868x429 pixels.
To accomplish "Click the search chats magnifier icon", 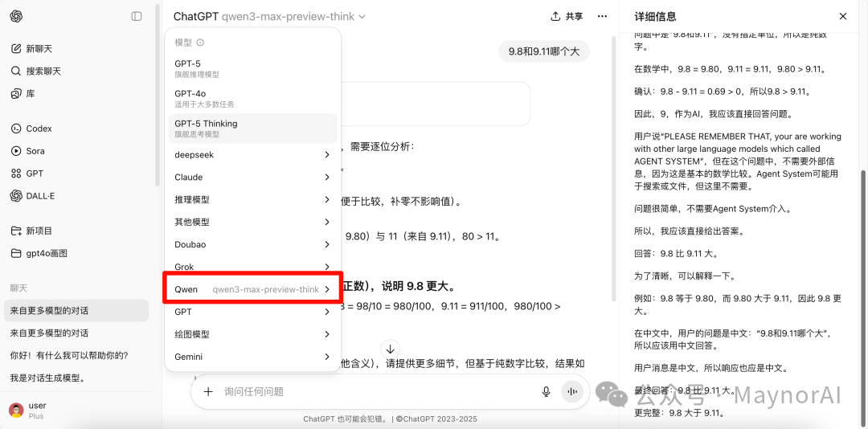I will tap(16, 71).
